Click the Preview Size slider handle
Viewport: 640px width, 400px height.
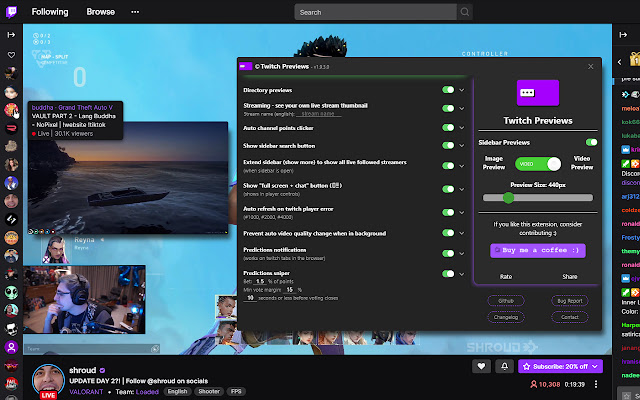click(508, 198)
